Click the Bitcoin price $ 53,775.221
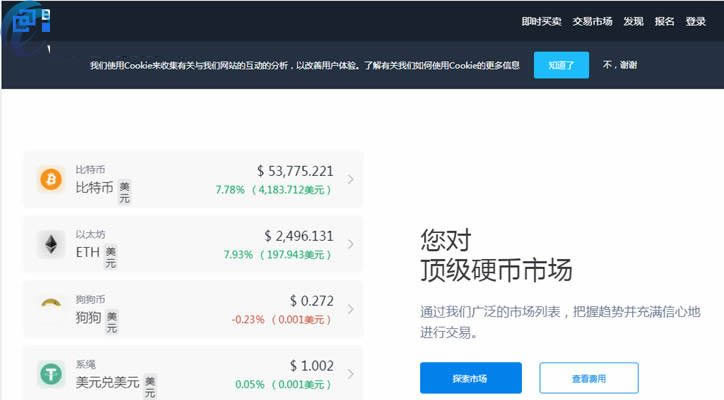Viewport: 724px width, 400px height. pos(295,171)
